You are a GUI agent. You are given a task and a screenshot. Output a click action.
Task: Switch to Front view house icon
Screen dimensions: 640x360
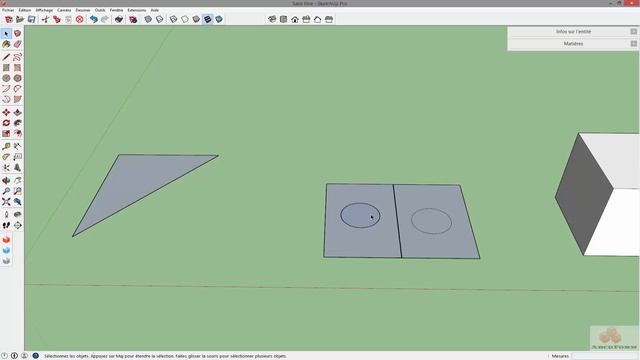point(295,19)
